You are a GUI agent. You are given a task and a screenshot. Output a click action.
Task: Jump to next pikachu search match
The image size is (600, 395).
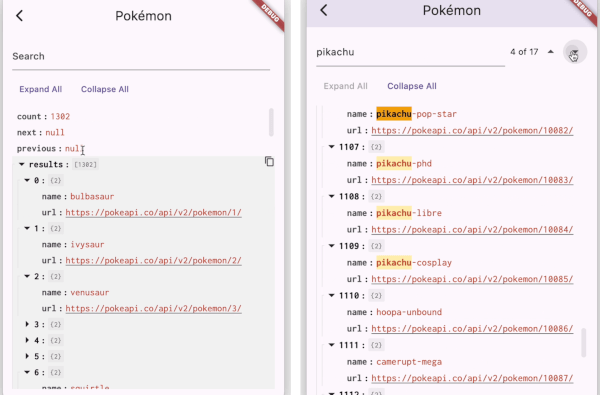[x=575, y=52]
